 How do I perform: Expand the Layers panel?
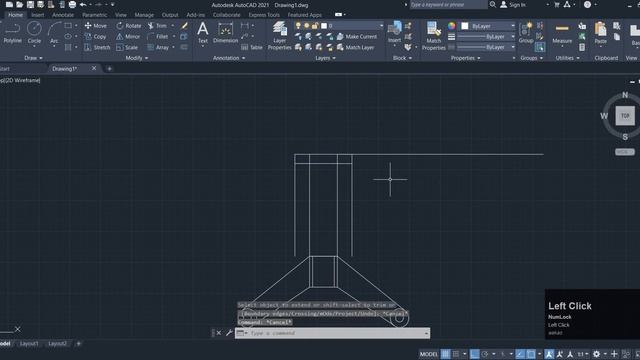[x=325, y=58]
